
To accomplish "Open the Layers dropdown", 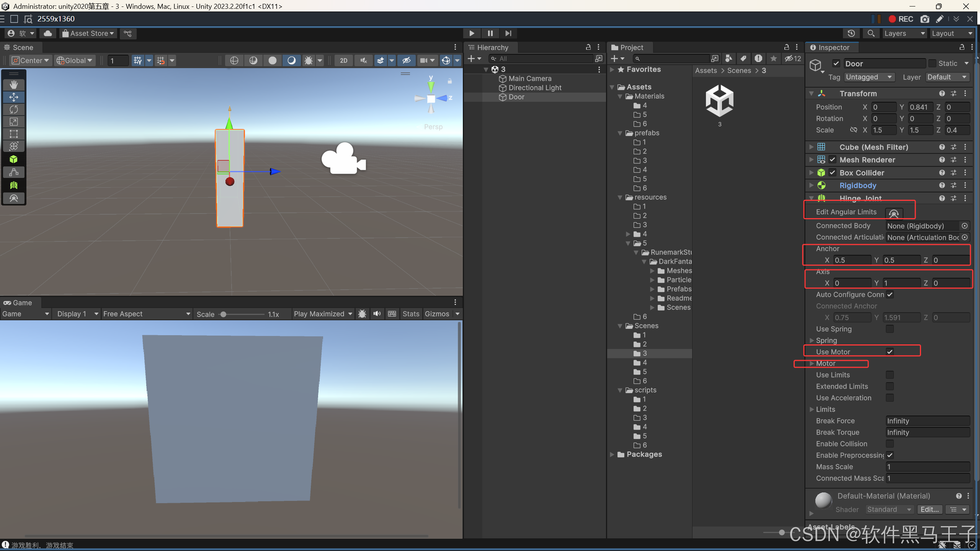I will click(904, 33).
